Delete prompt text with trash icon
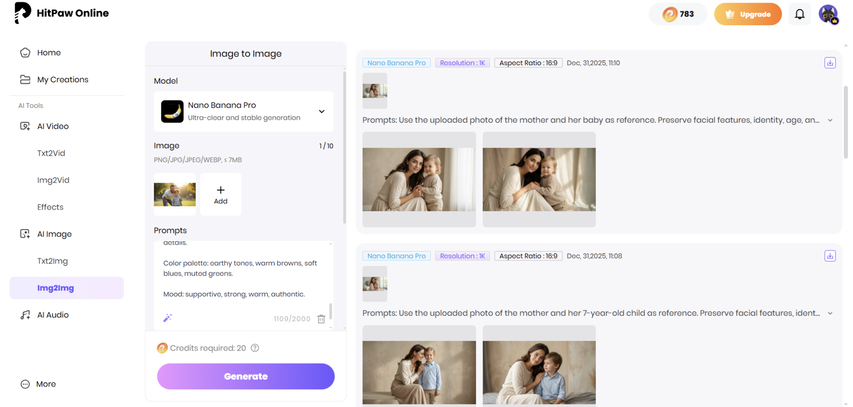 click(x=321, y=318)
